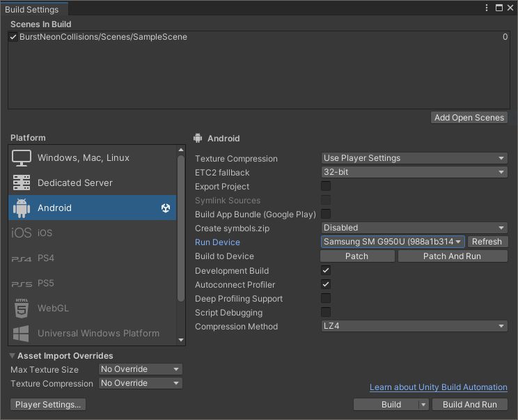Click the PS5 logo icon
This screenshot has width=518, height=420.
point(22,284)
